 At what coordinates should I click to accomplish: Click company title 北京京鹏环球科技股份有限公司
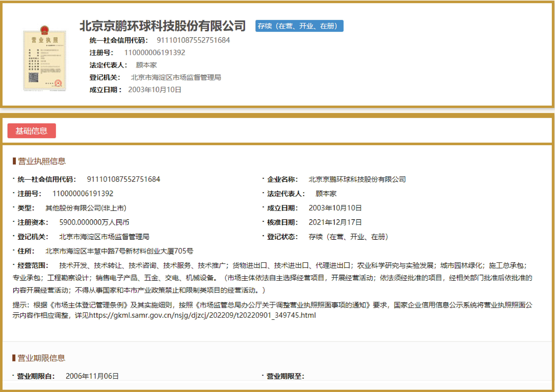pyautogui.click(x=163, y=26)
